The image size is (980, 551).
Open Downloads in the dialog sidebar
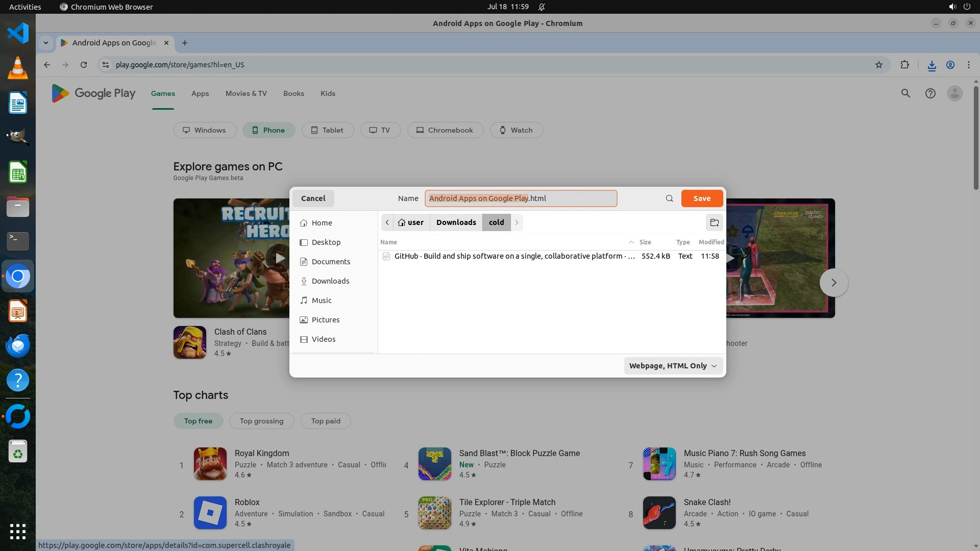tap(330, 281)
